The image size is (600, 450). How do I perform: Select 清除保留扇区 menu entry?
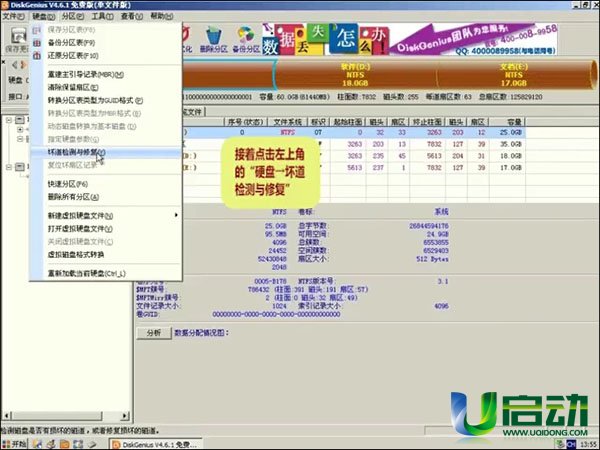click(106, 88)
